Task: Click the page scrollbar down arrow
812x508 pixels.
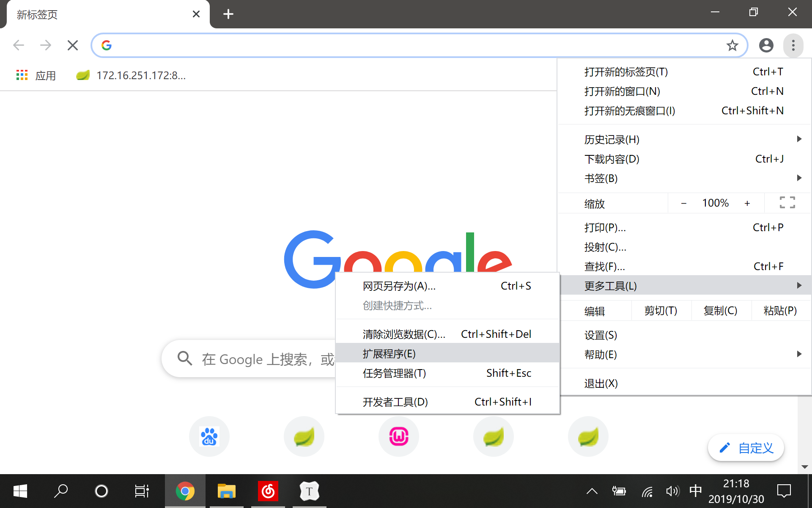Action: pyautogui.click(x=804, y=467)
